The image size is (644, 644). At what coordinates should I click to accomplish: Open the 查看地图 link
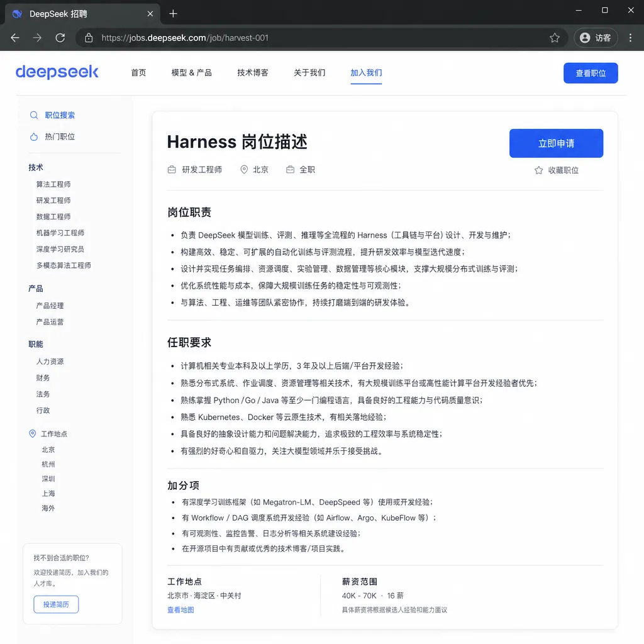(x=180, y=610)
